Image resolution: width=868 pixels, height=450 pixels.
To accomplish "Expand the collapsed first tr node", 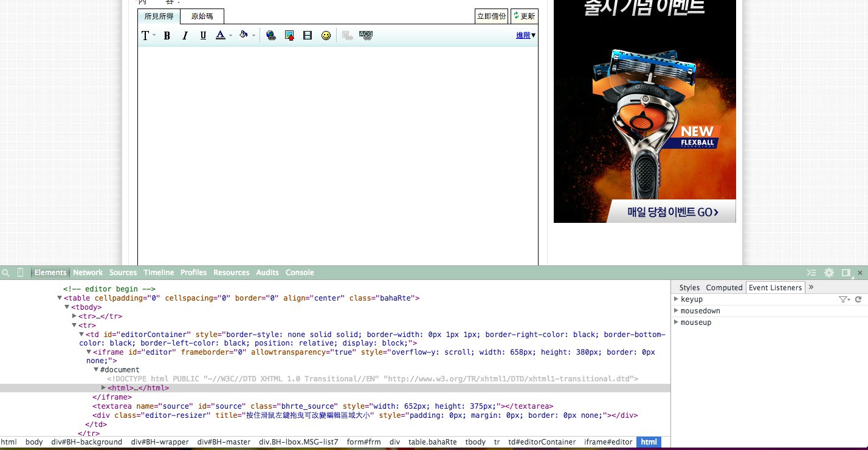I will [75, 316].
